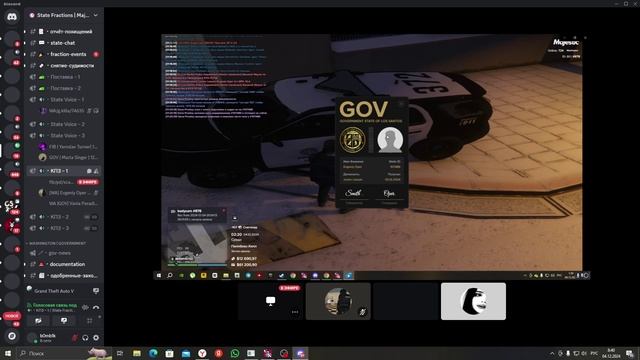
Task: Open activities button in voice panel
Action: (89, 321)
